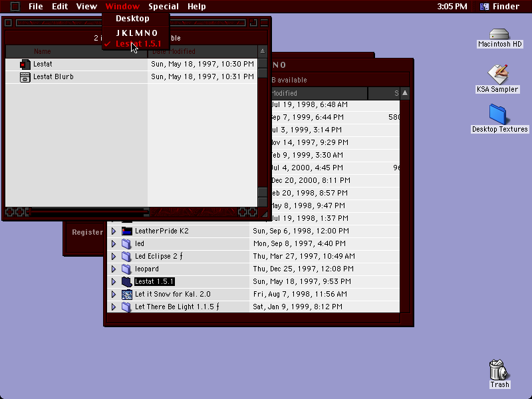Screen dimensions: 532x399
Task: Open the Special menu
Action: (164, 7)
